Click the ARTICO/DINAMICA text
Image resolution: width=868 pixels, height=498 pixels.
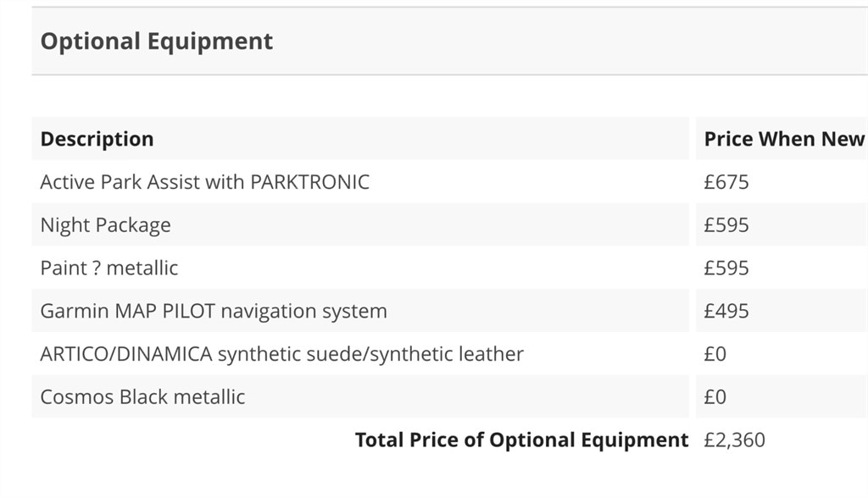[x=126, y=354]
